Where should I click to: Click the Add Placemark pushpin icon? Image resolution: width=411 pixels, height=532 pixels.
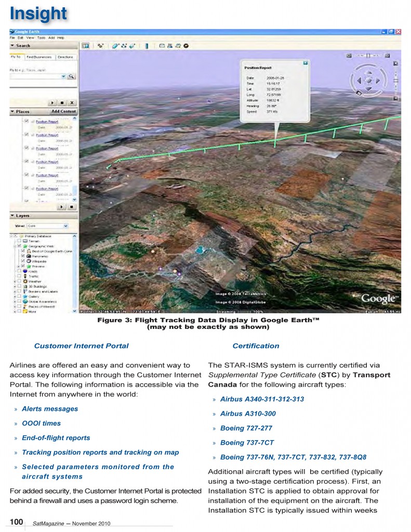point(100,46)
